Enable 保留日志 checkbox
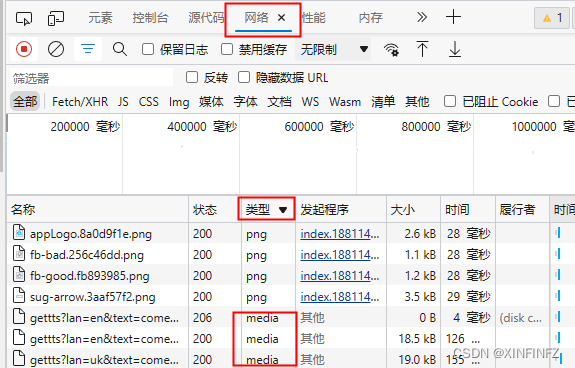 click(x=148, y=49)
